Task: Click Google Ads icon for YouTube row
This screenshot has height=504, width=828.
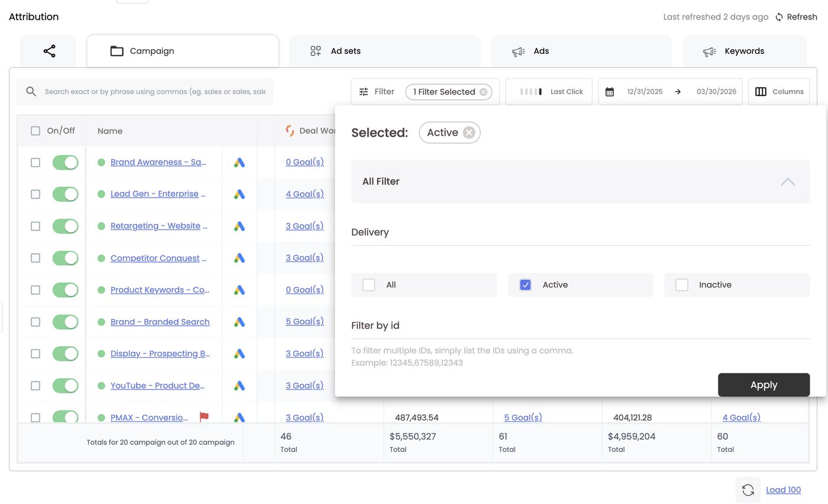Action: pos(239,386)
